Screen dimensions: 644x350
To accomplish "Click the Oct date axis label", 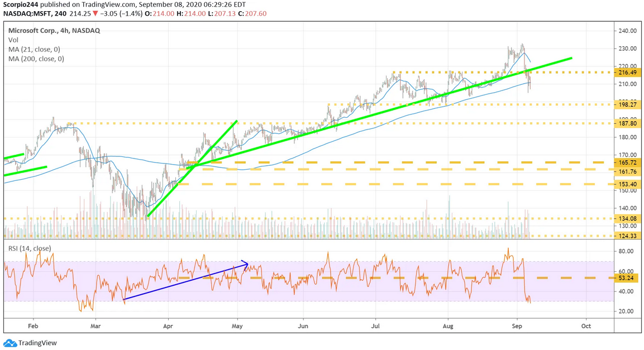I will (586, 326).
